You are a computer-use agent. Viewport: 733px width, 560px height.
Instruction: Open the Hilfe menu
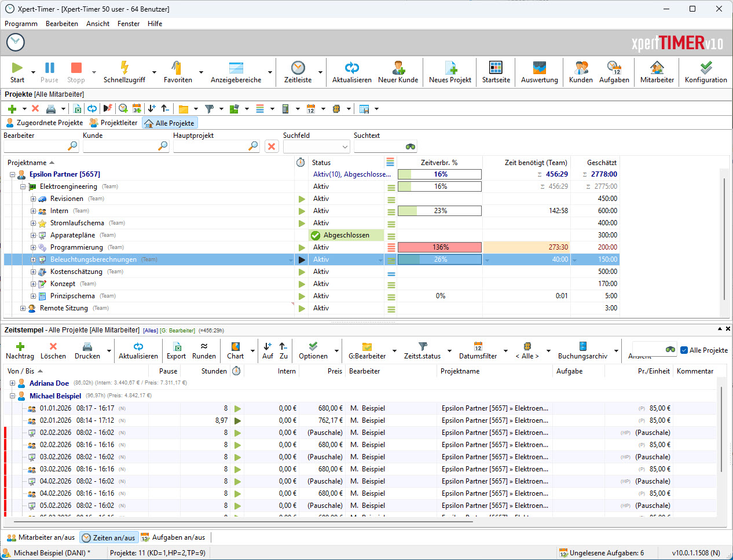click(155, 24)
